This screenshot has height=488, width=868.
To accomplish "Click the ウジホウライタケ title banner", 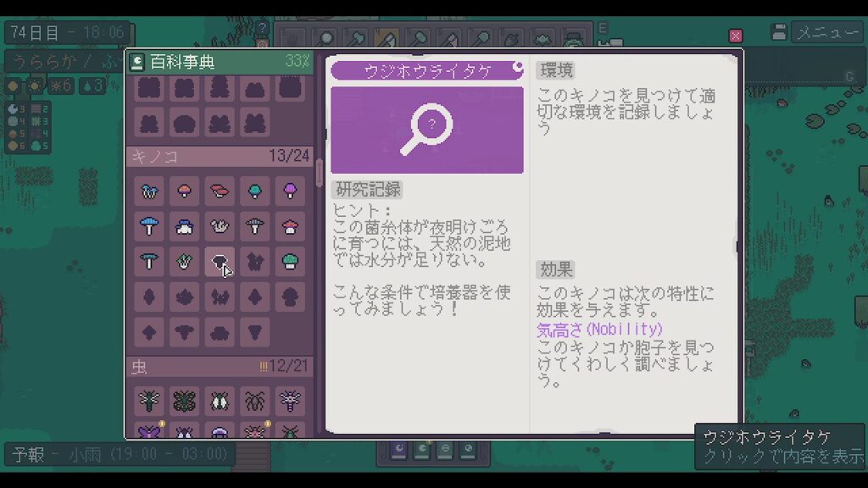I will (427, 70).
